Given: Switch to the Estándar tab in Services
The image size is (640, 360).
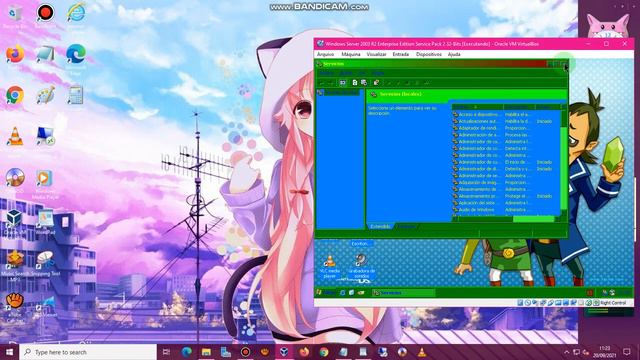Looking at the screenshot, I should pyautogui.click(x=406, y=226).
